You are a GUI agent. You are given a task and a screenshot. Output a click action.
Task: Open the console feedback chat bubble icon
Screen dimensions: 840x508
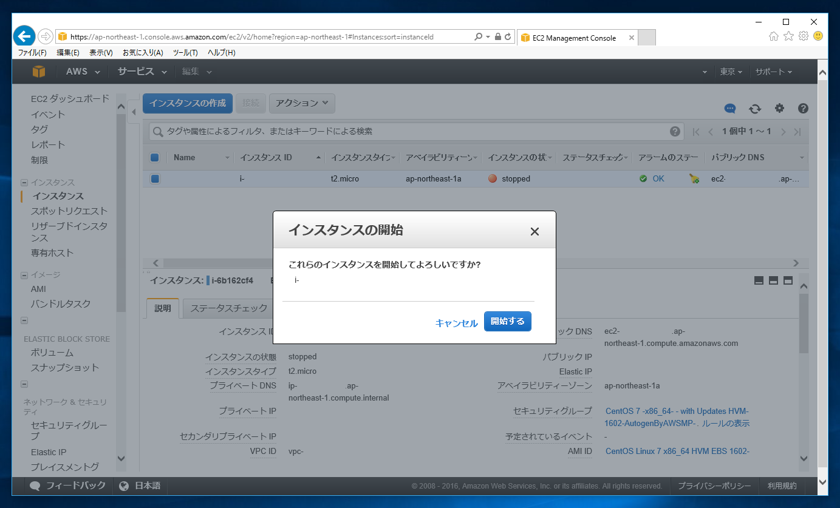[x=730, y=108]
